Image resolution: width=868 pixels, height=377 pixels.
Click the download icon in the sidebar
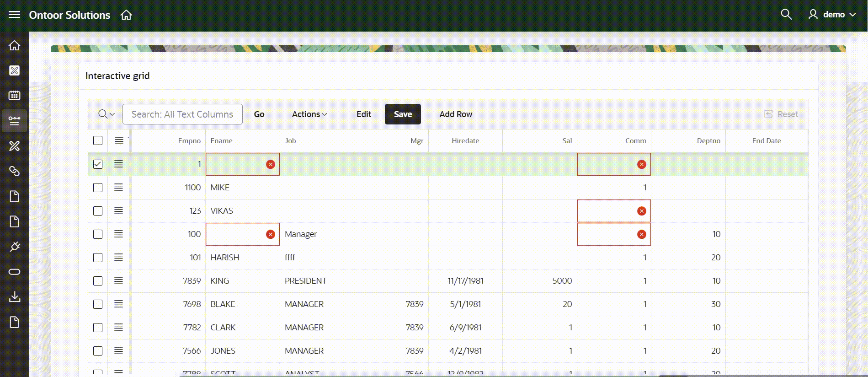point(14,297)
